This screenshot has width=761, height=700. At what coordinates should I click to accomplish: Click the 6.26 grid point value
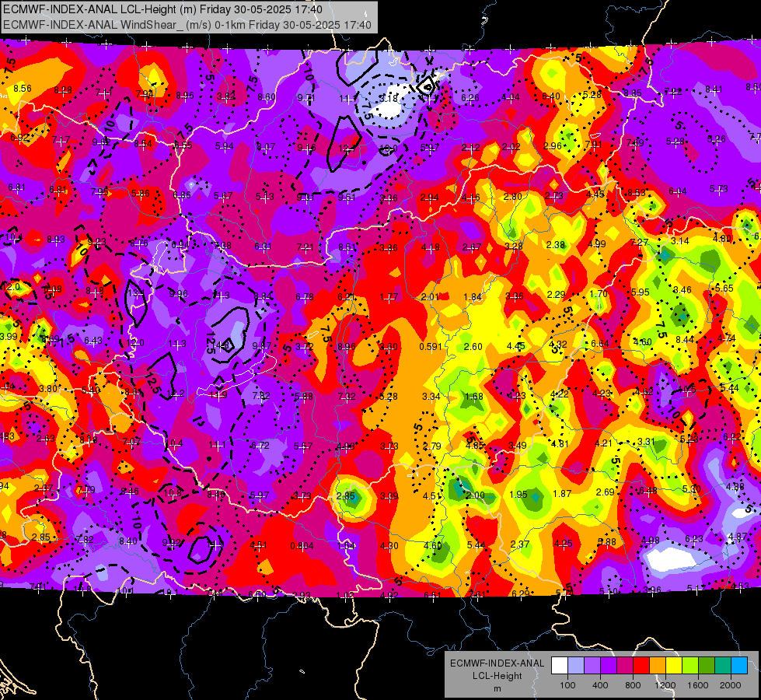[470, 98]
